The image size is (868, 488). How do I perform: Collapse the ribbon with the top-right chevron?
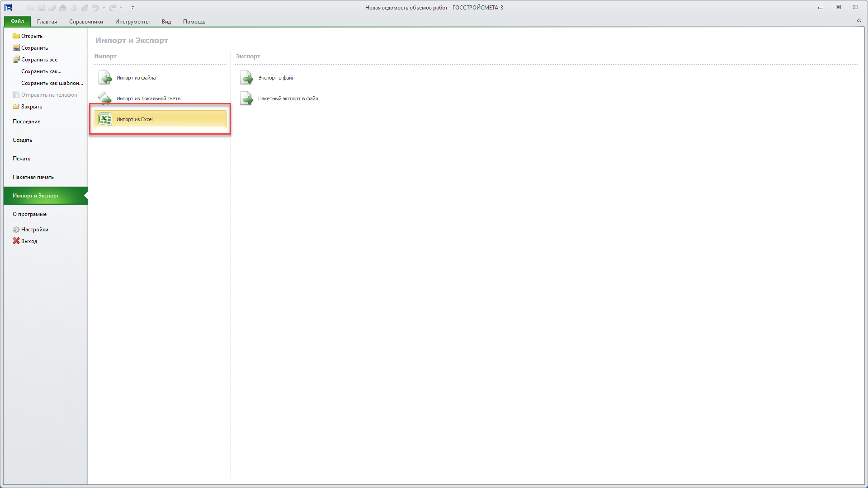click(859, 20)
